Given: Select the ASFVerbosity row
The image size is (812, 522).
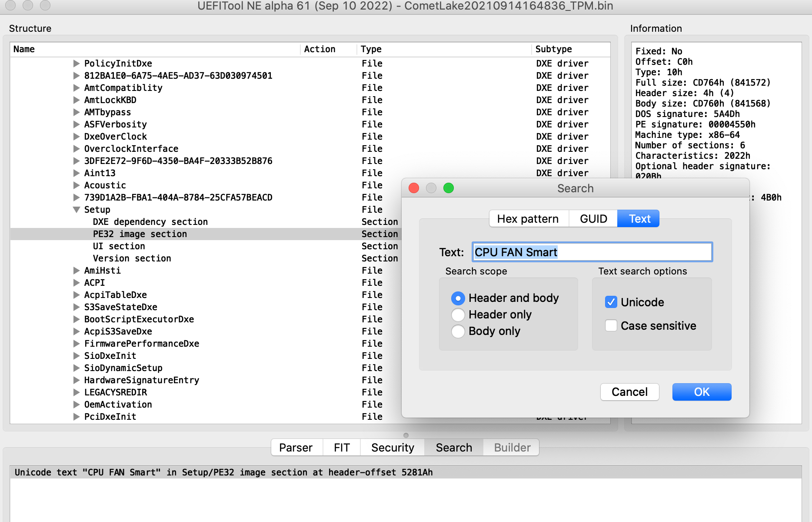Looking at the screenshot, I should tap(310, 124).
